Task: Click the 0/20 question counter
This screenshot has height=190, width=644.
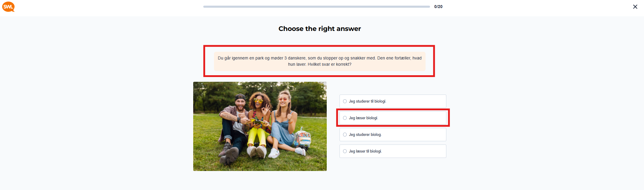Action: (x=438, y=7)
